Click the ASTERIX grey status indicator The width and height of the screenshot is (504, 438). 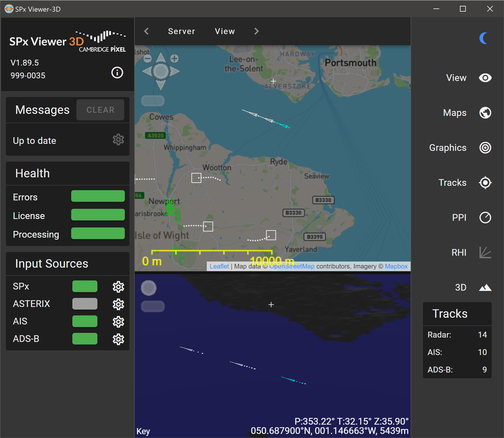point(85,304)
